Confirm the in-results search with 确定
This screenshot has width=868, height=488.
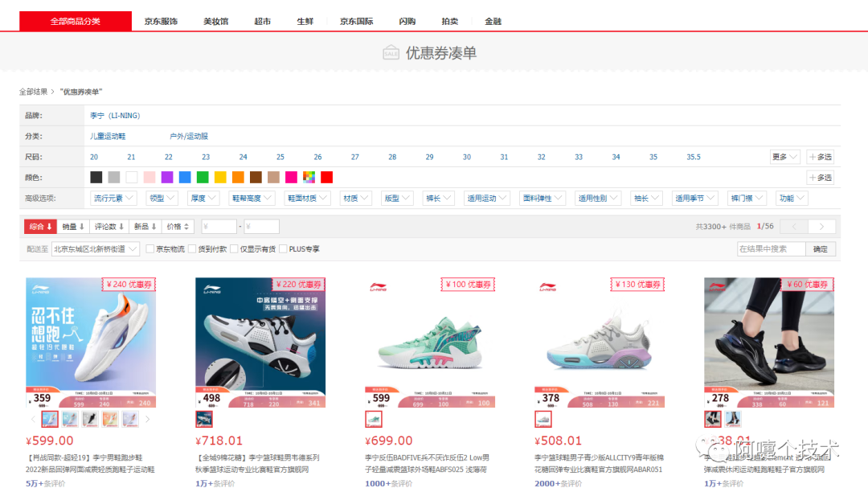pos(821,249)
